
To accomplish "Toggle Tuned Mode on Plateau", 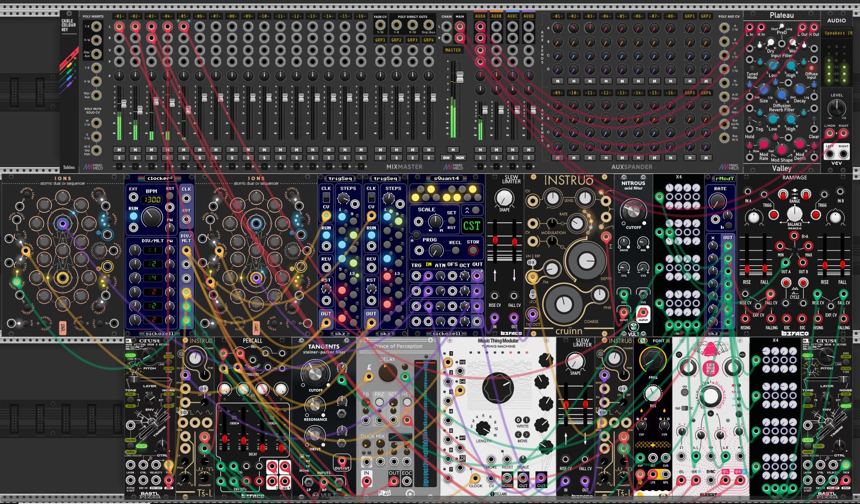I will click(753, 68).
